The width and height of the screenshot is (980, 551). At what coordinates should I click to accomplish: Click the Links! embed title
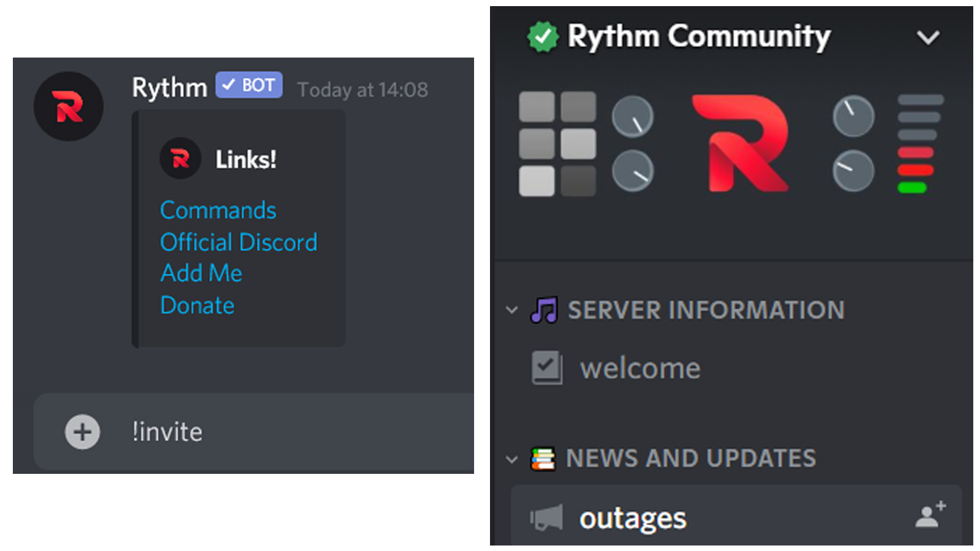[x=246, y=160]
